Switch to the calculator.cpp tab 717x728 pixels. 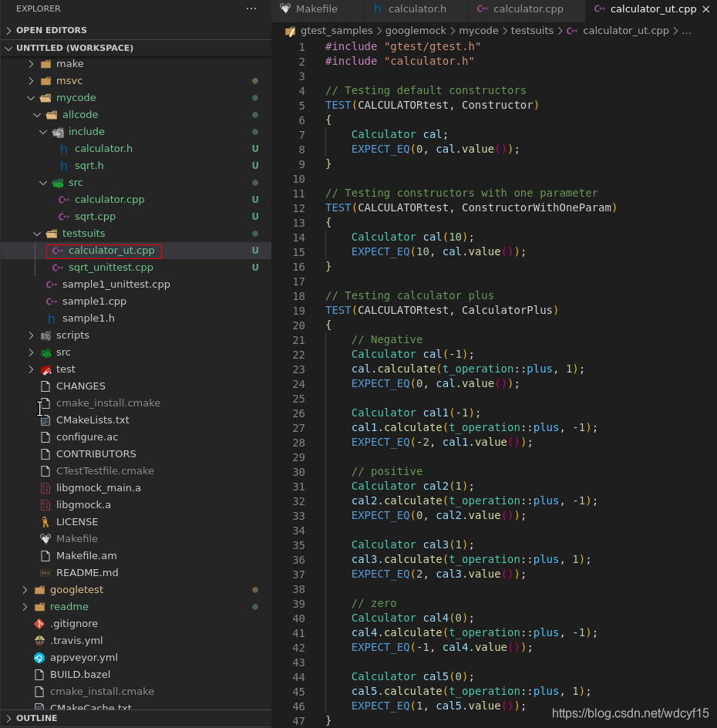point(527,9)
